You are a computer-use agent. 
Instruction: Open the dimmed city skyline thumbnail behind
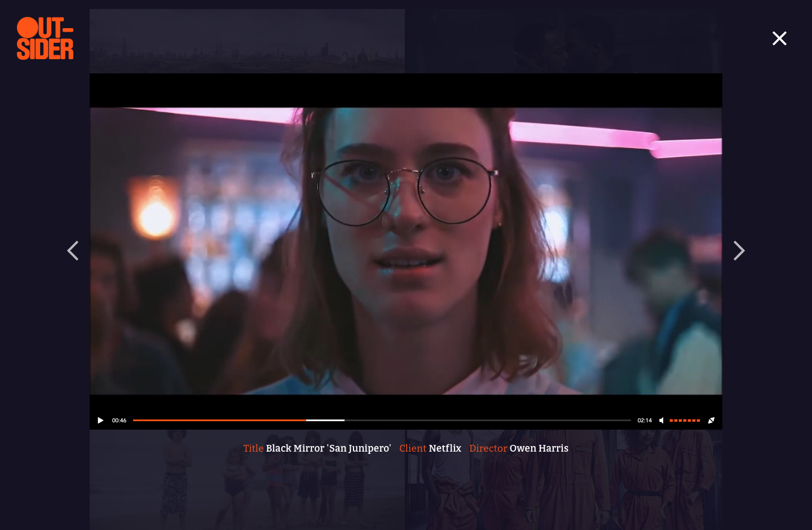coord(247,41)
